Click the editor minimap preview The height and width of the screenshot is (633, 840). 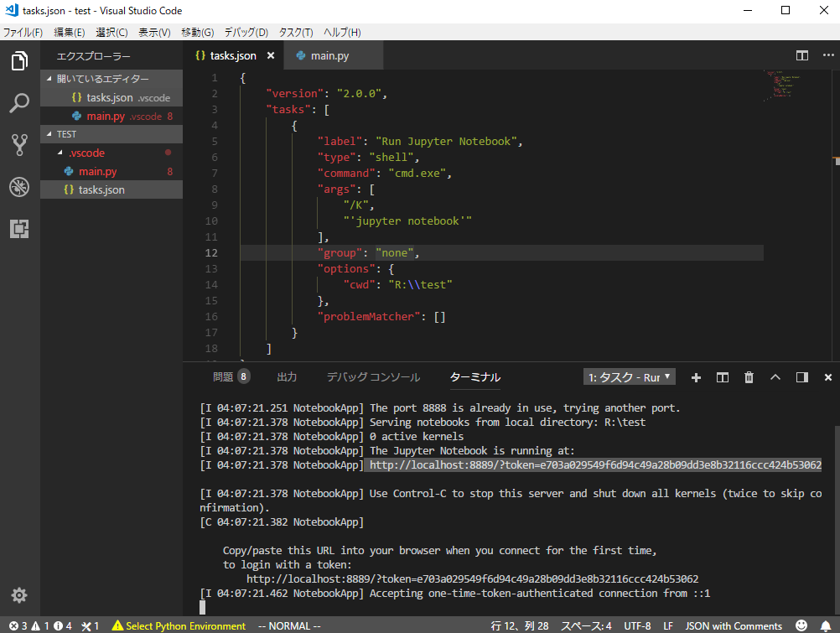coord(782,86)
